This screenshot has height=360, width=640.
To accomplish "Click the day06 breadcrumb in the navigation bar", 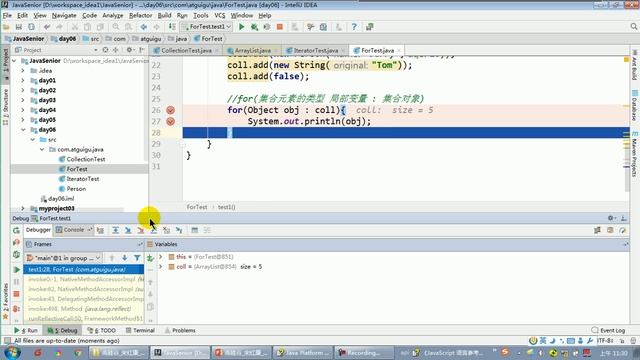I will click(x=64, y=39).
